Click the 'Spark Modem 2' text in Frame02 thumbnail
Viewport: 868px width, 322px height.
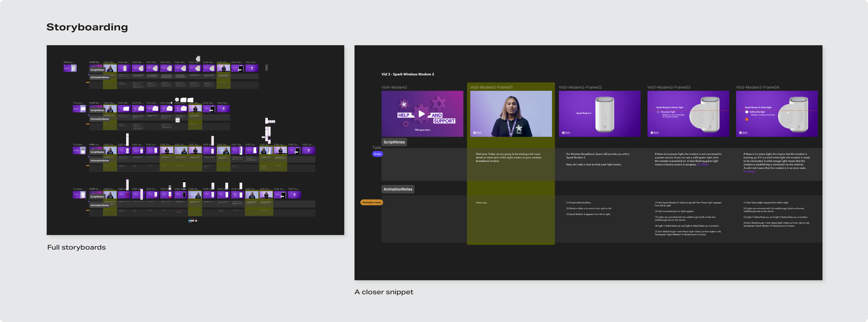click(584, 113)
